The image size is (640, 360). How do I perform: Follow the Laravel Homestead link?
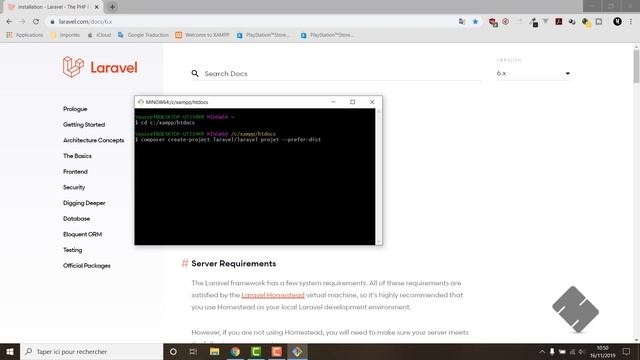tap(273, 295)
